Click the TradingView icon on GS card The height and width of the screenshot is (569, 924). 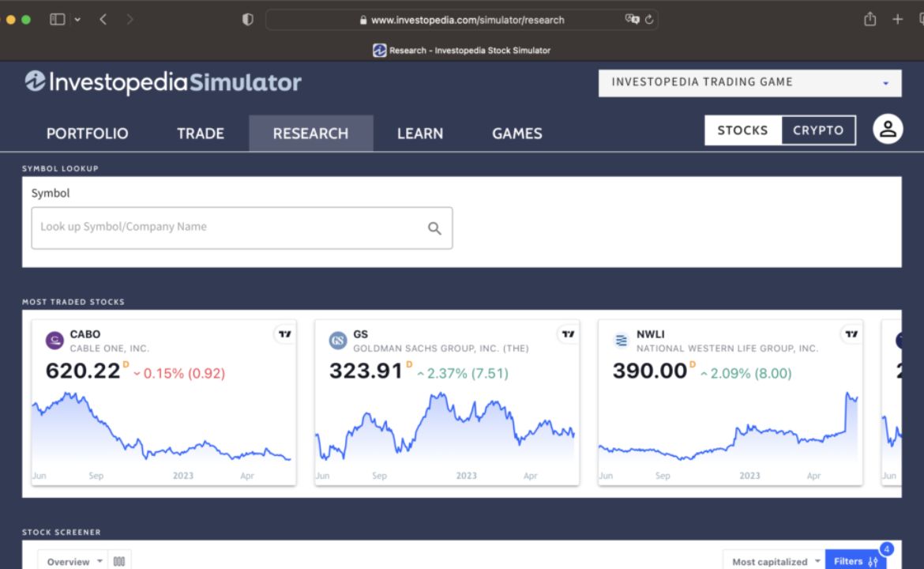(567, 333)
